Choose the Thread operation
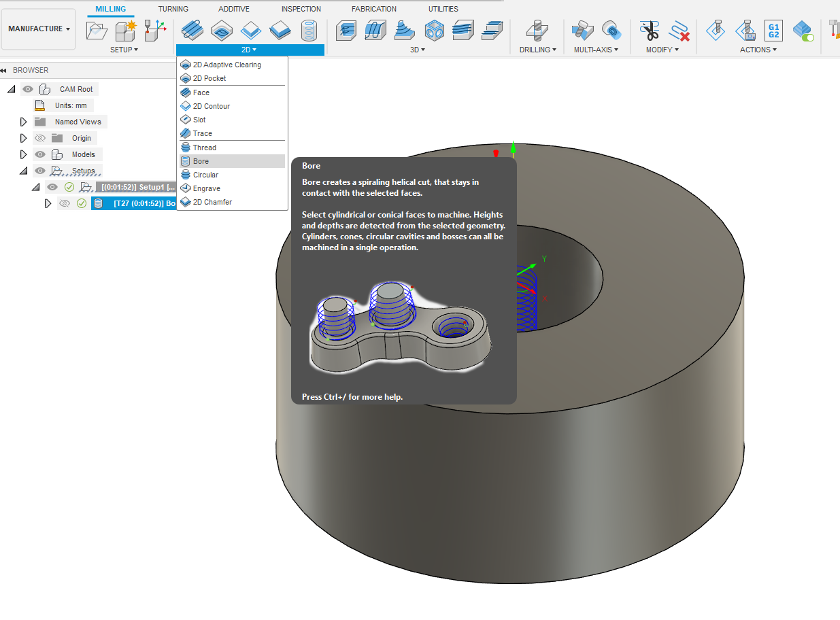The height and width of the screenshot is (620, 840). [204, 147]
